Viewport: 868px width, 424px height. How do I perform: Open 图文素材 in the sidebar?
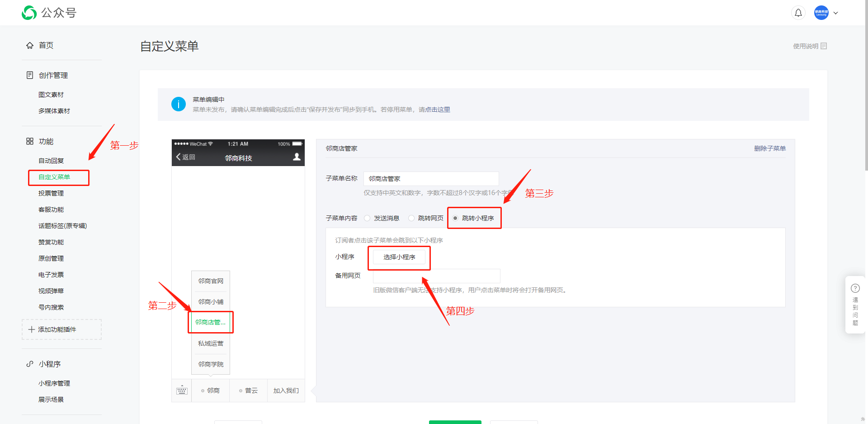[x=51, y=95]
